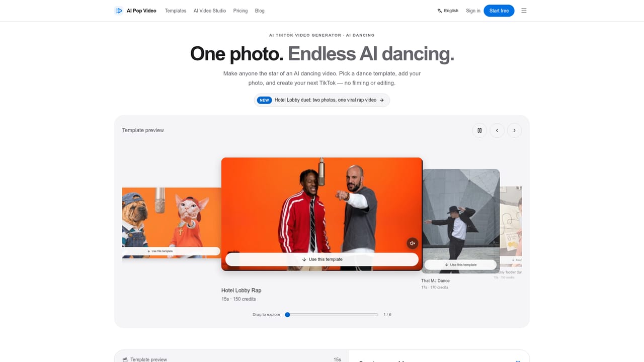Open the Blog link in header
Viewport: 644px width, 362px height.
click(260, 11)
